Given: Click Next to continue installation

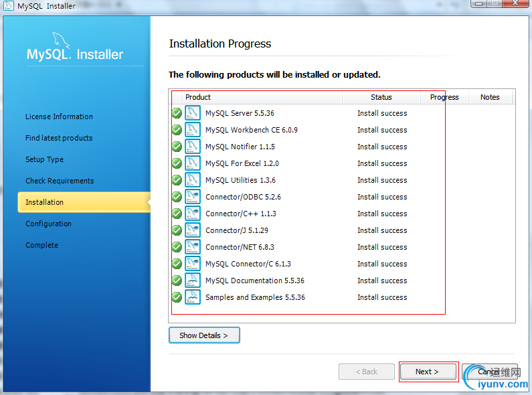Looking at the screenshot, I should pos(428,372).
